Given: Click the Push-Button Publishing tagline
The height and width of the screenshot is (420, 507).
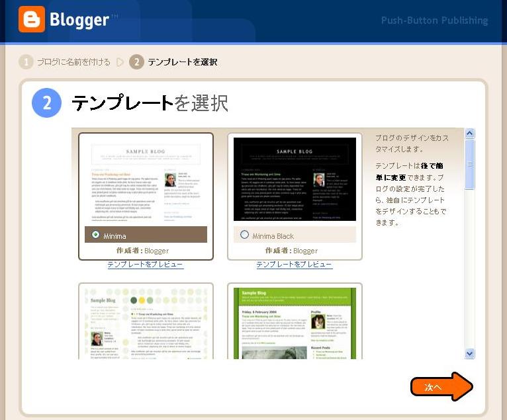Looking at the screenshot, I should (434, 21).
